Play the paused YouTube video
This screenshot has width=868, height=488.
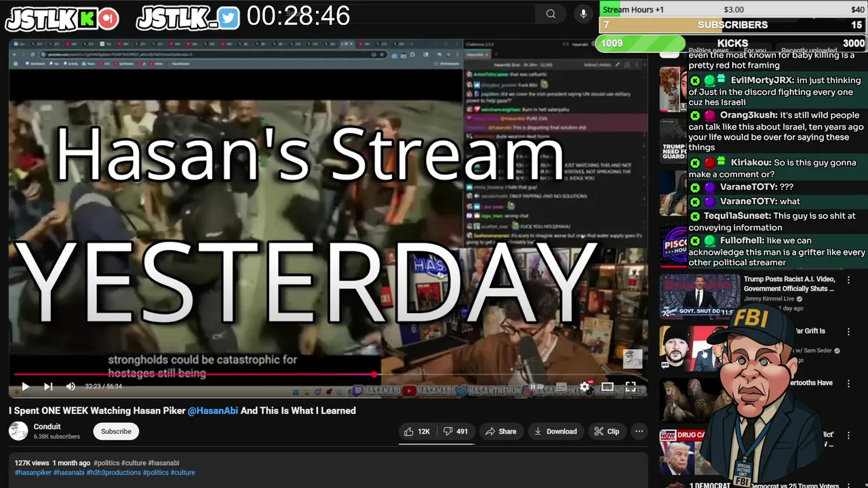(25, 386)
